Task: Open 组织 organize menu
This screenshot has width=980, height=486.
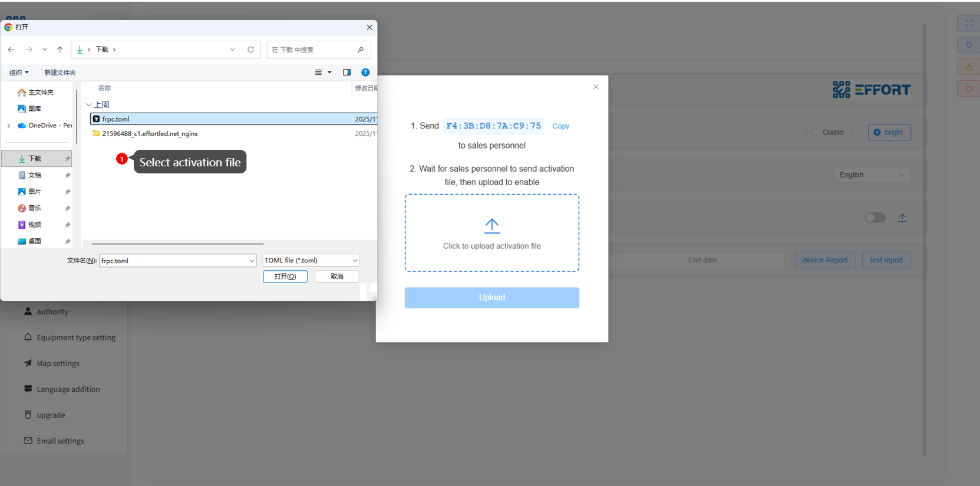Action: [19, 73]
